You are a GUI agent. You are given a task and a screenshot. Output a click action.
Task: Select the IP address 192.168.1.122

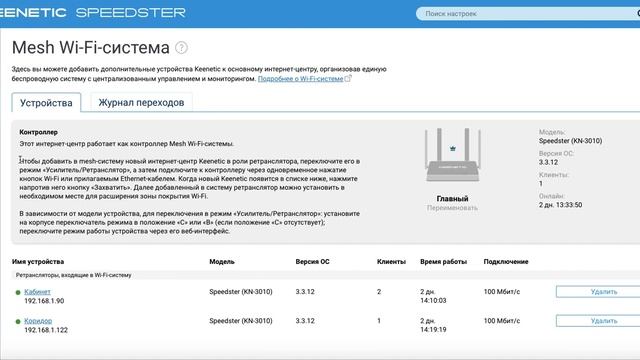(x=46, y=330)
